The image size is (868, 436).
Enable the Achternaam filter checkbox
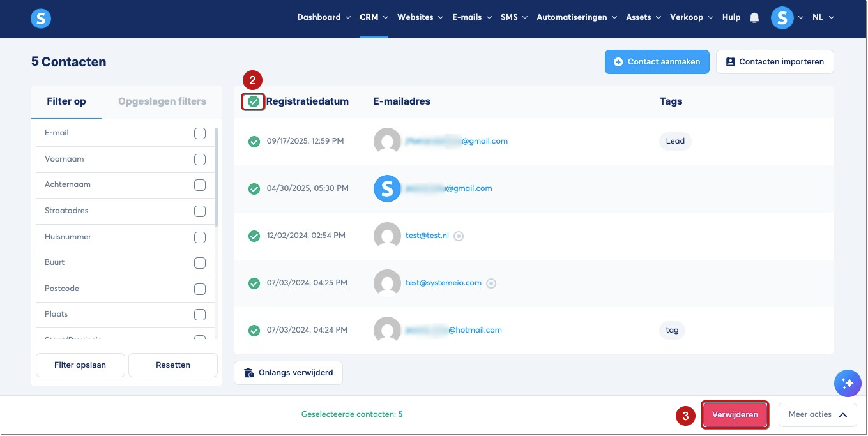pos(200,185)
